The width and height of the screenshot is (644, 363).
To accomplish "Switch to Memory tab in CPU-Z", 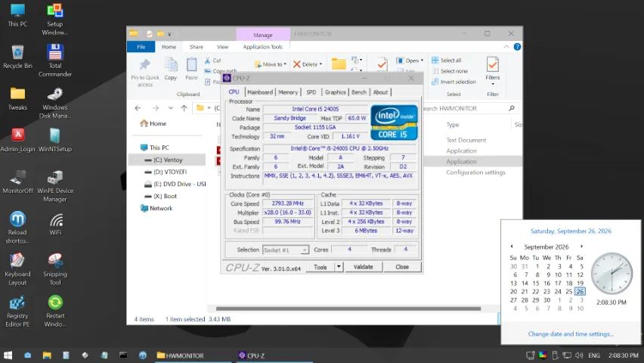I will [x=288, y=92].
